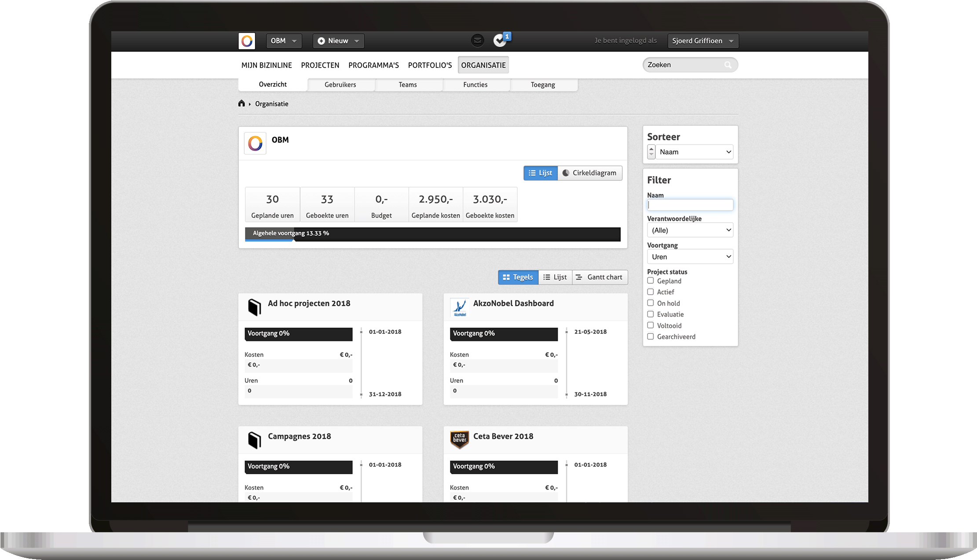Open the Voortgang Uren dropdown

pyautogui.click(x=690, y=256)
